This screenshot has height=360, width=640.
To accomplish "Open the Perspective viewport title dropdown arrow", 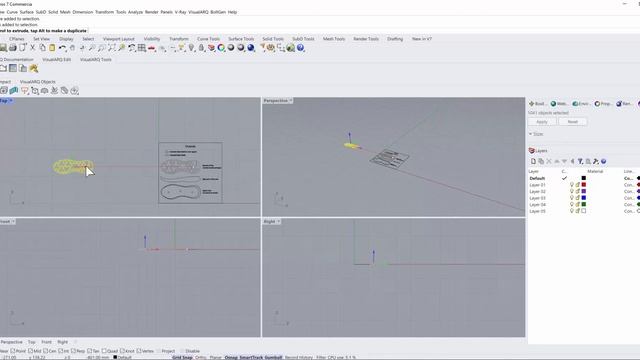I will coord(291,100).
